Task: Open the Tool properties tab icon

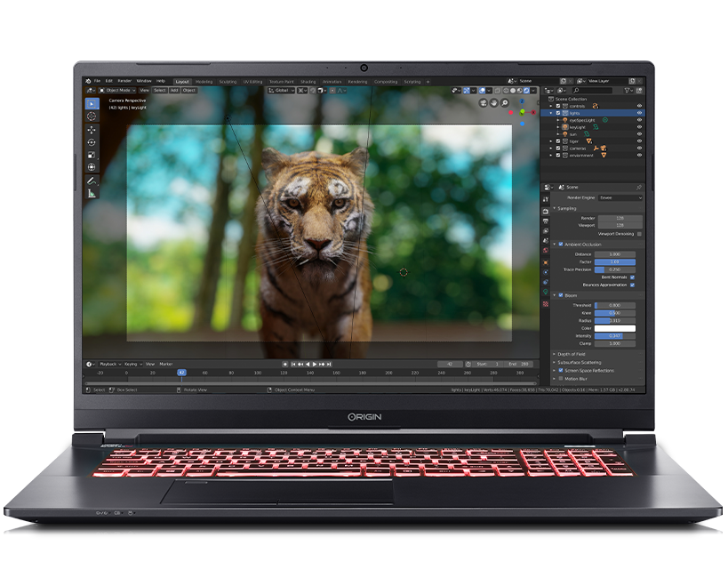Action: pos(546,199)
